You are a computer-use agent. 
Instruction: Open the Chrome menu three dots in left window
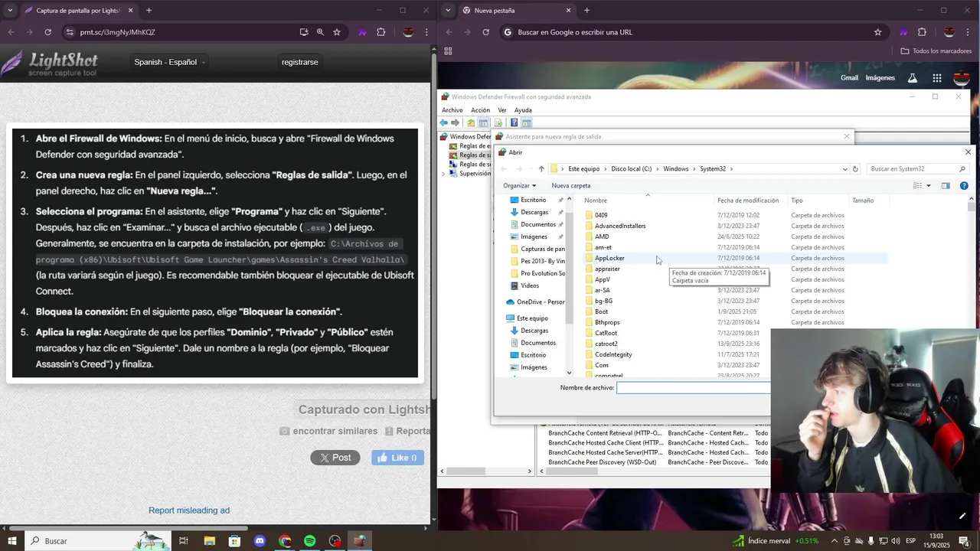click(426, 32)
